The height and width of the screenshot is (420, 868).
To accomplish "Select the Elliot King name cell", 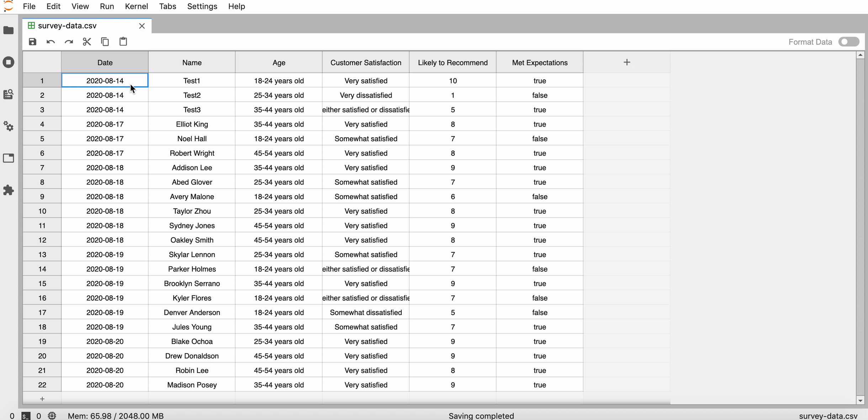I will pyautogui.click(x=192, y=124).
